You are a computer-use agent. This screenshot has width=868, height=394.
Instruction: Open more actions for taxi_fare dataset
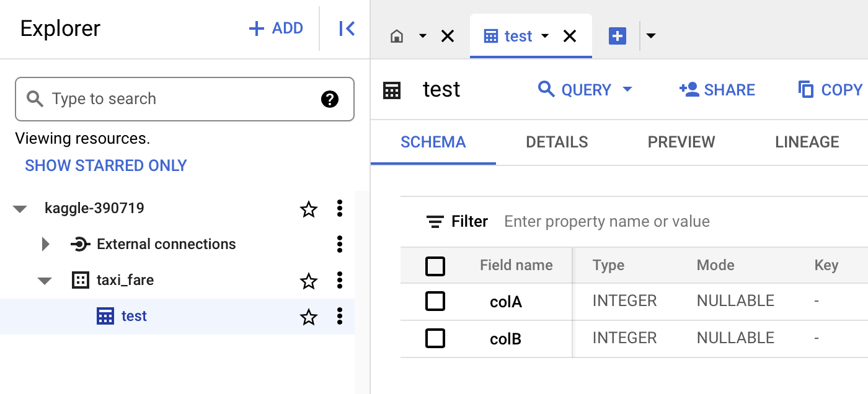(x=339, y=281)
